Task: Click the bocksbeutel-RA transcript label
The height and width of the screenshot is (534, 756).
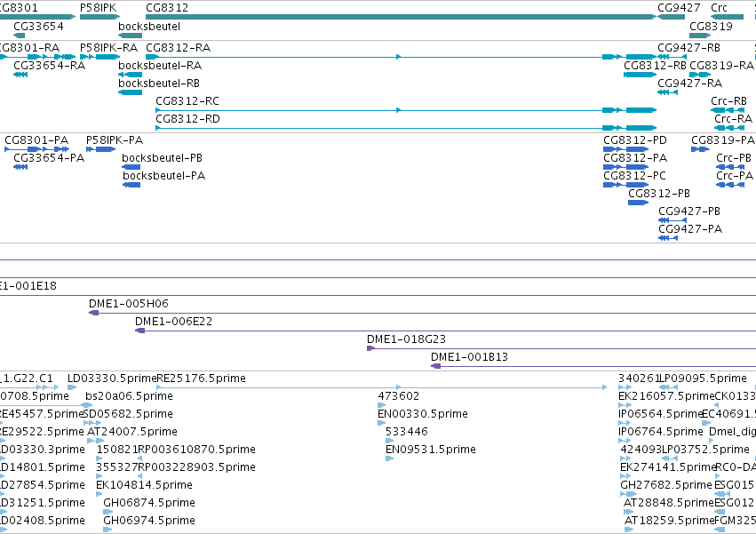Action: click(x=160, y=66)
